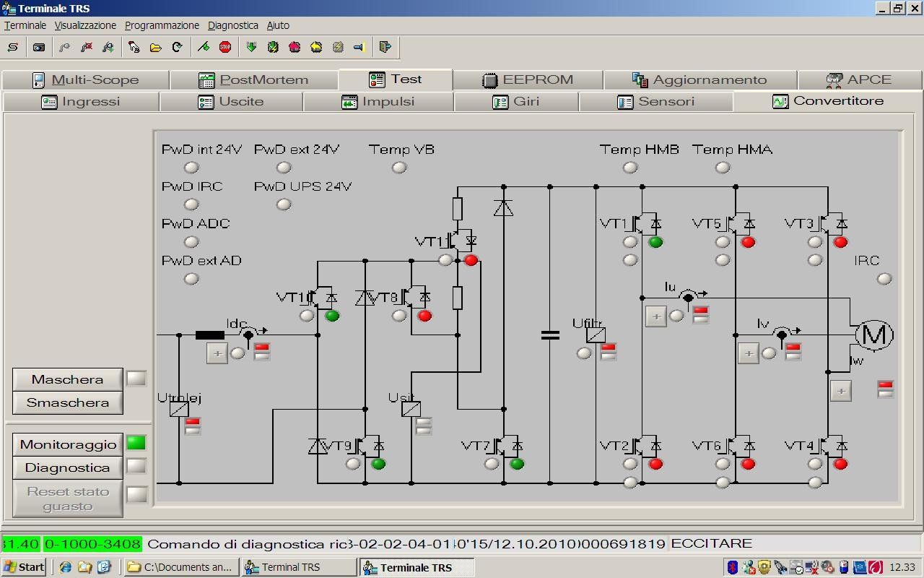Click the exit door toolbar icon
The width and height of the screenshot is (924, 578).
[385, 47]
